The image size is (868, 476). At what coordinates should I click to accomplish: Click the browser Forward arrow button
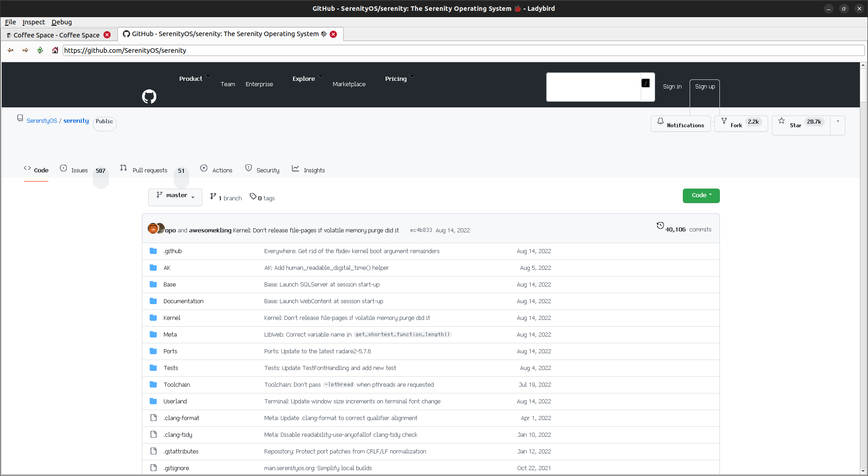coord(25,50)
